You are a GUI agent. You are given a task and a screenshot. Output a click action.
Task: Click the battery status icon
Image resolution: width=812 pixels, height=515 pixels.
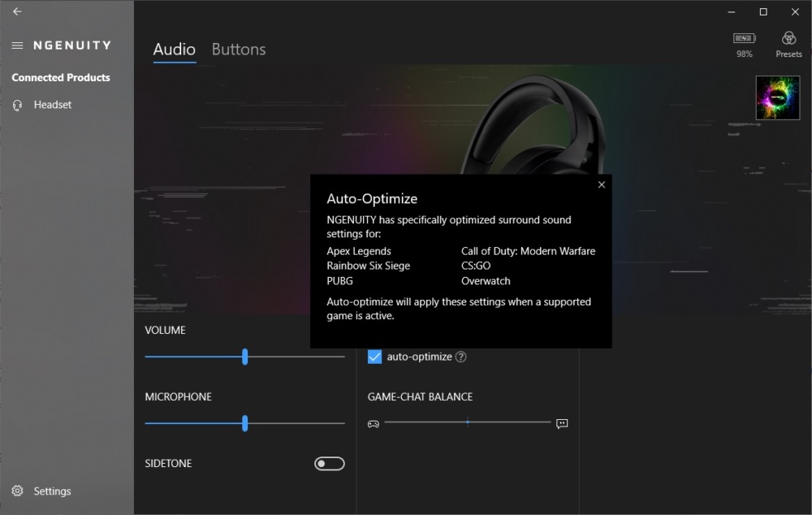click(744, 38)
